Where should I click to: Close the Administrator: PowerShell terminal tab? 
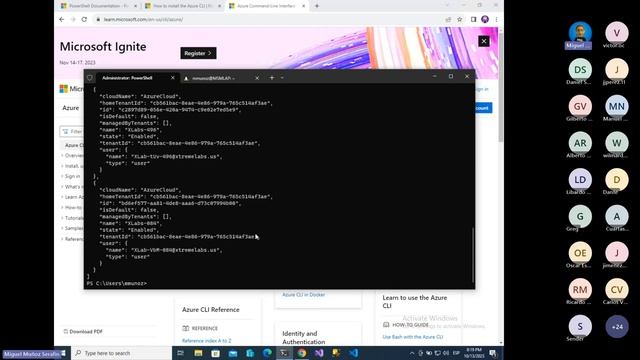click(x=173, y=78)
